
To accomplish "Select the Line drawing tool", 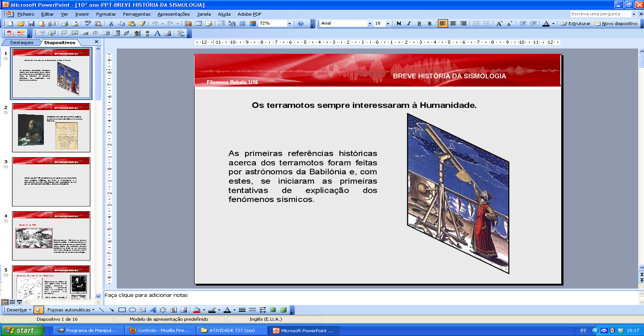I will (x=101, y=310).
